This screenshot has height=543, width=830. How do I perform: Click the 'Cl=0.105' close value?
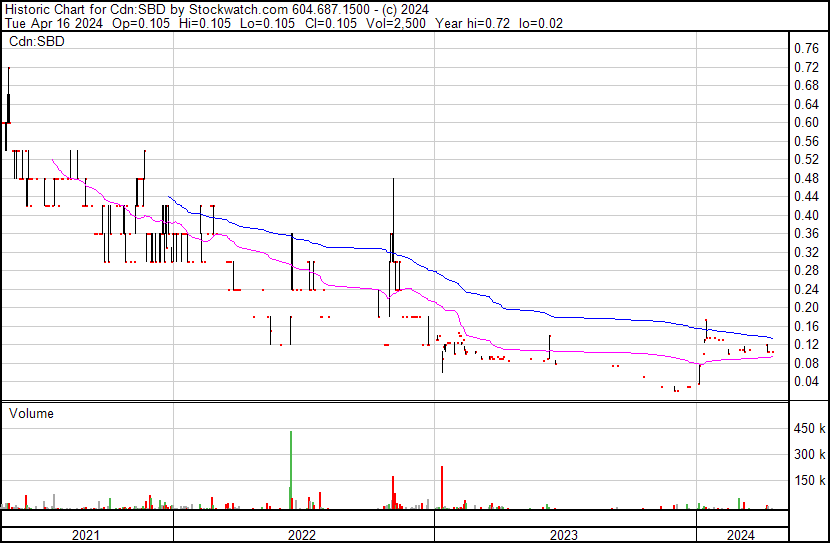(331, 23)
